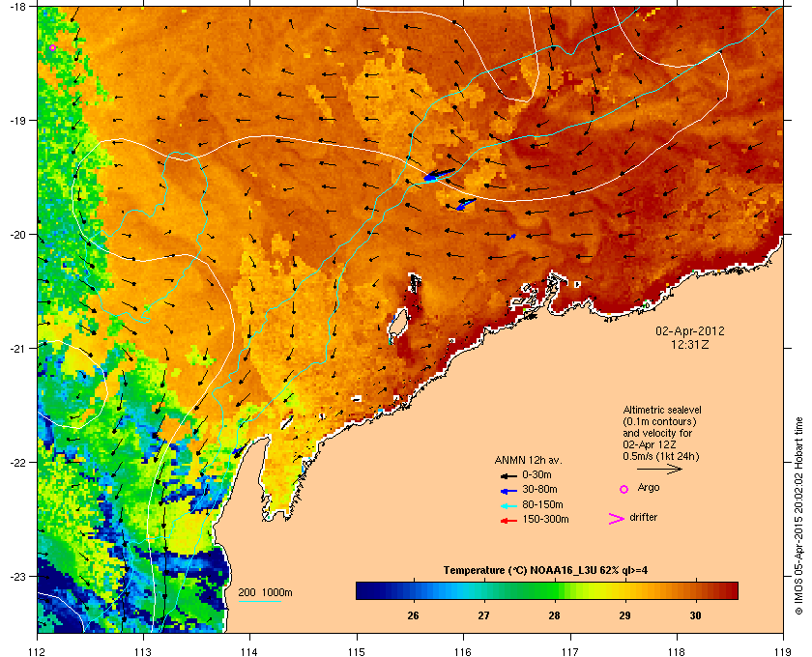Click the '30-80m' legend label

coord(539,489)
